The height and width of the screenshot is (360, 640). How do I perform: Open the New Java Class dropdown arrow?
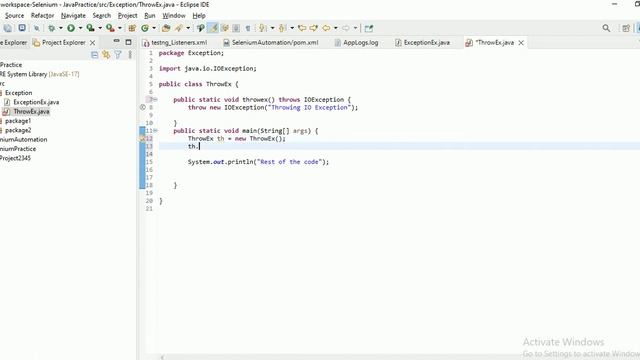pos(154,28)
